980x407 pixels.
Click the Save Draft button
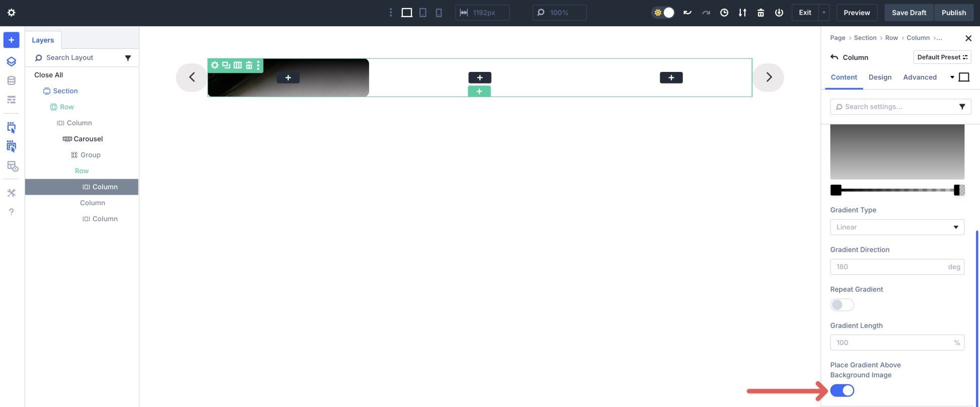908,13
